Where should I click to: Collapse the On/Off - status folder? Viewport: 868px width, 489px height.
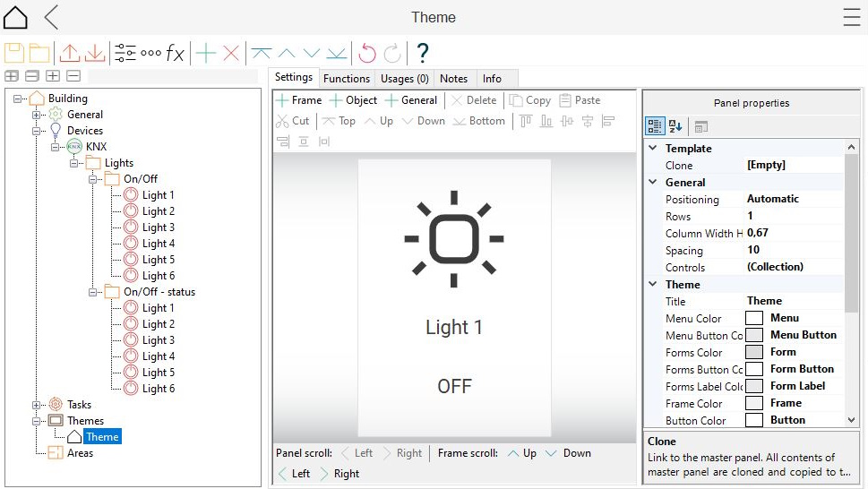[92, 292]
